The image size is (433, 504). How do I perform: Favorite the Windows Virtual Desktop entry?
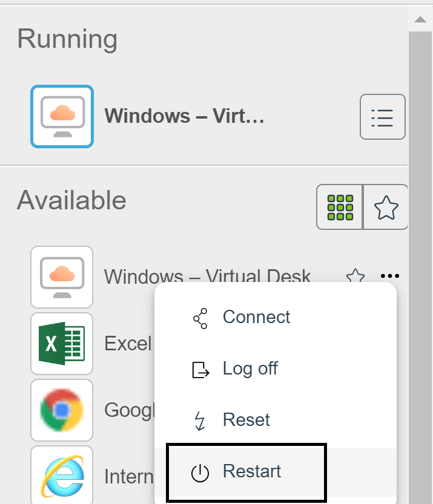coord(355,276)
